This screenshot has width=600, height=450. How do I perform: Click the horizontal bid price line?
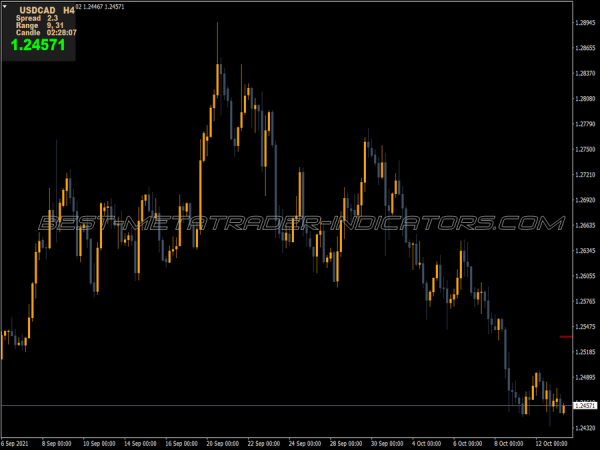(x=300, y=405)
